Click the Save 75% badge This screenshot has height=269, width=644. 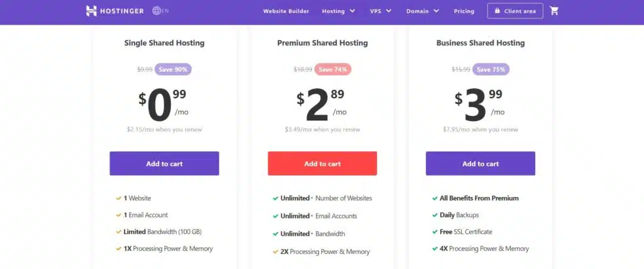[492, 69]
